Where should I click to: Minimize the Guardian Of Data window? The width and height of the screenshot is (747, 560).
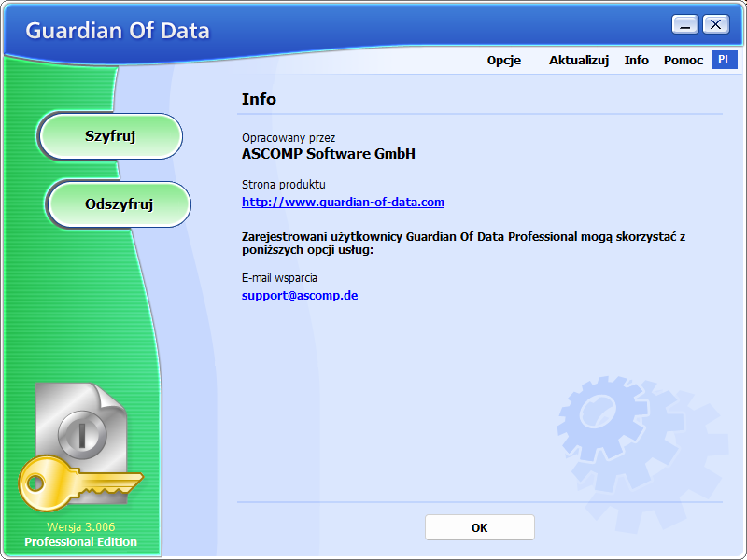685,25
